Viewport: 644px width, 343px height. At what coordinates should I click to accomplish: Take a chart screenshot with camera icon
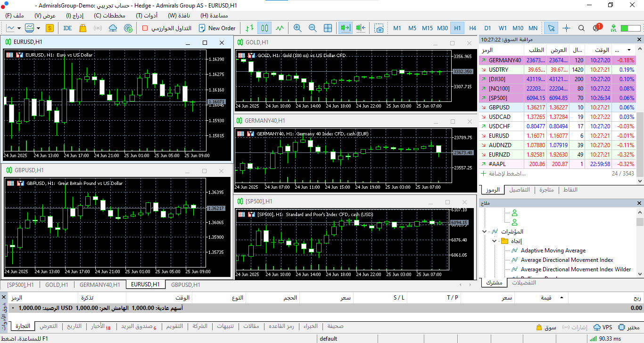click(379, 28)
